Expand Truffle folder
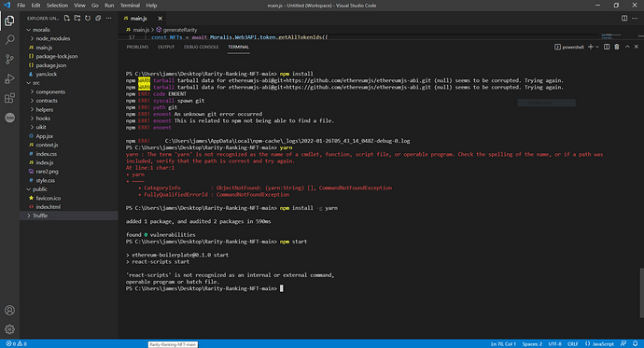Viewport: 644px width, 348px height. click(69, 216)
